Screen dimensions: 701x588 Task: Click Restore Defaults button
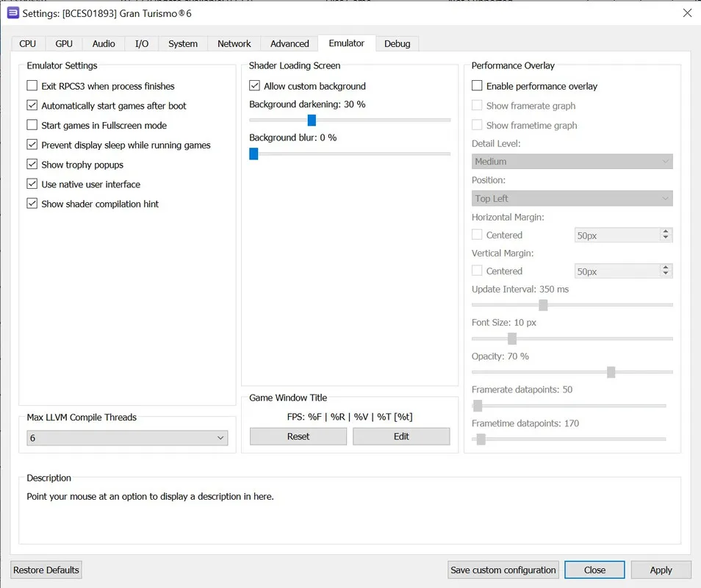coord(46,570)
